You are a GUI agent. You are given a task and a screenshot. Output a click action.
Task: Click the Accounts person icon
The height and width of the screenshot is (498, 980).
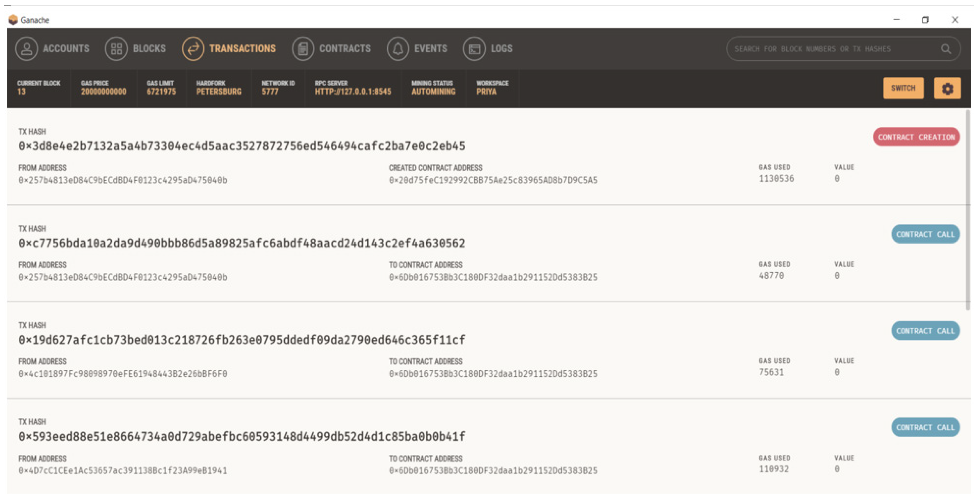[26, 49]
